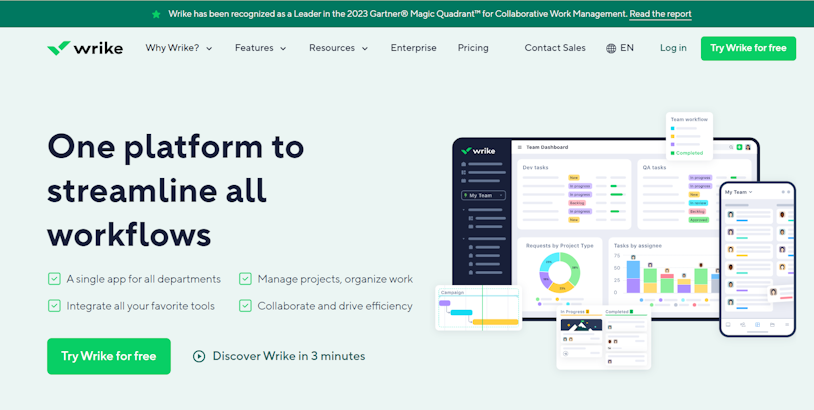Image resolution: width=814 pixels, height=410 pixels.
Task: Expand the Resources menu
Action: coord(338,48)
